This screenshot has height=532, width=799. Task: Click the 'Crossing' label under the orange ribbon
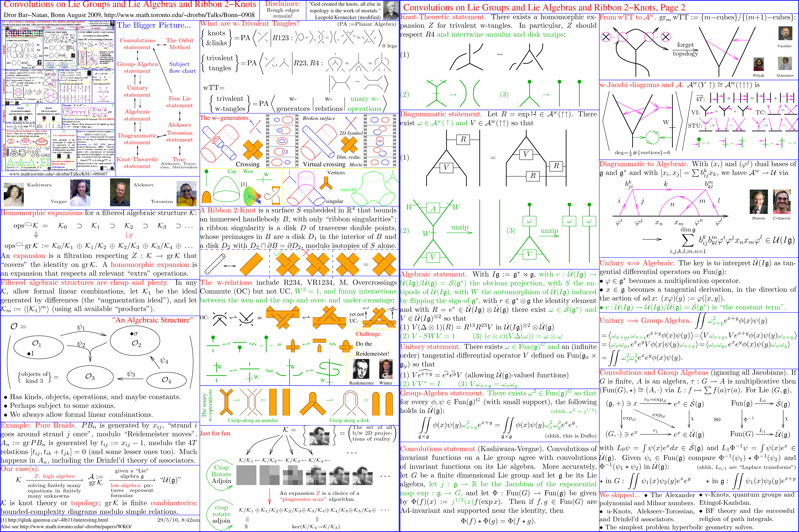[248, 164]
